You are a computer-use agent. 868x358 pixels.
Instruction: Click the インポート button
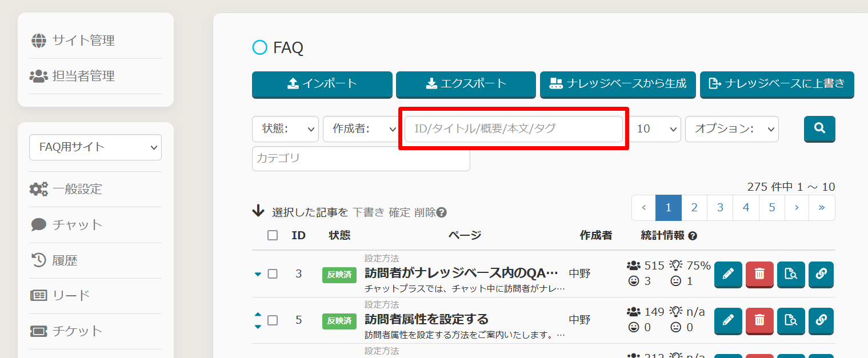pyautogui.click(x=322, y=84)
